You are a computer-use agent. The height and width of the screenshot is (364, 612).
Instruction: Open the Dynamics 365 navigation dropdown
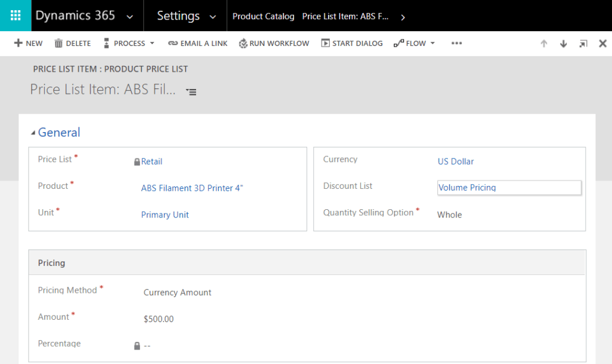pos(130,15)
